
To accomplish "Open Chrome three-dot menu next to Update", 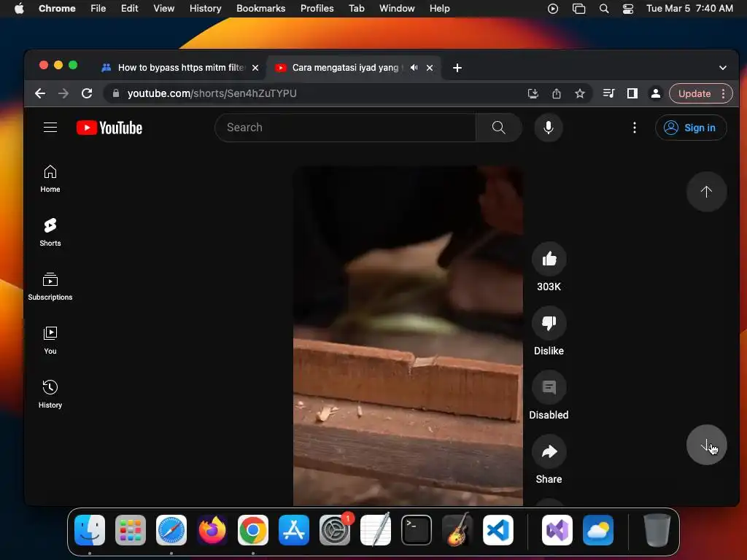I will point(724,93).
